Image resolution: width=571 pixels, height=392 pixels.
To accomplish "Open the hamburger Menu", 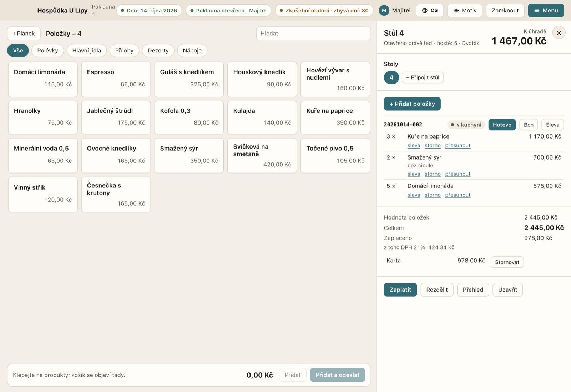I will pos(546,10).
